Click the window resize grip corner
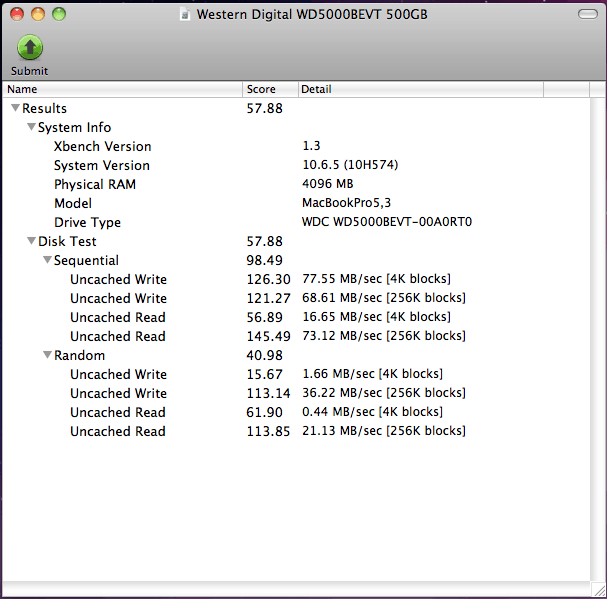 point(598,590)
